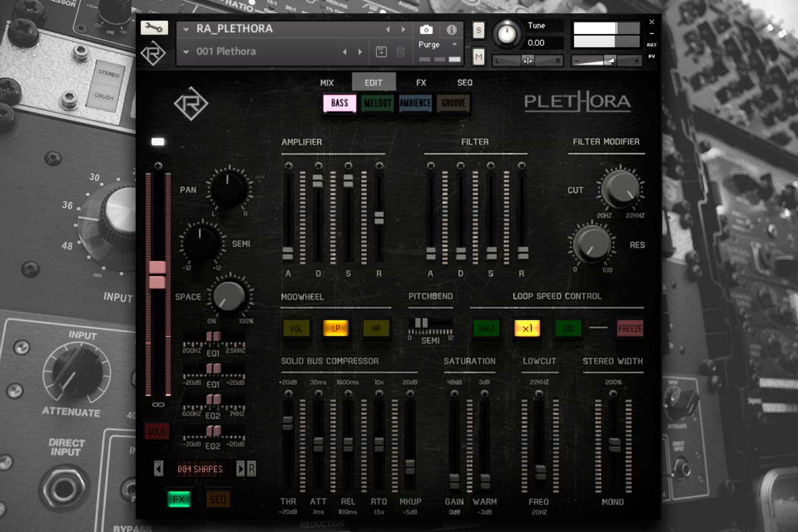The width and height of the screenshot is (798, 532).
Task: Click the Filter Modifier CUT knob
Action: (x=620, y=188)
